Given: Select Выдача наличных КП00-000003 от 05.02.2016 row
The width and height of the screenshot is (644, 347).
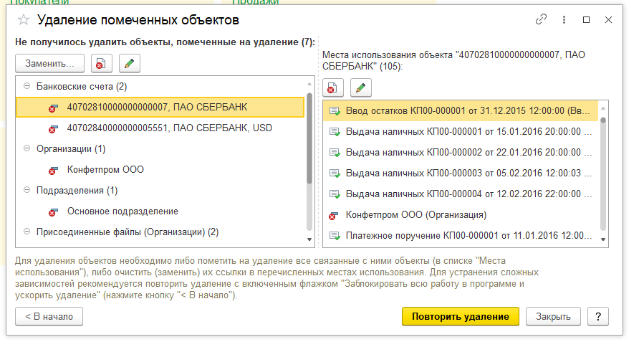Looking at the screenshot, I should tap(461, 173).
